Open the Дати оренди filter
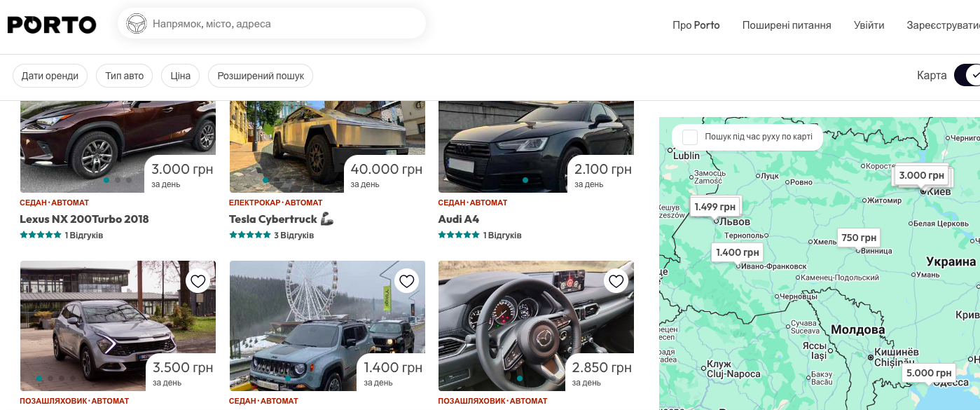This screenshot has width=980, height=410. pyautogui.click(x=50, y=76)
